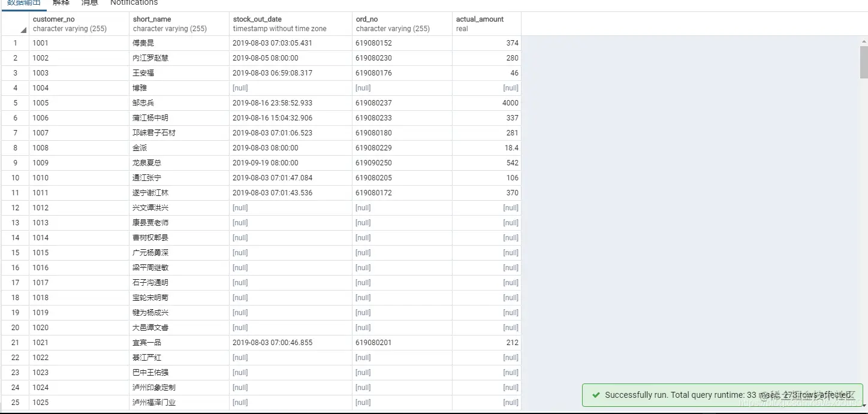
Task: Click stock_out_date 2019-08-16 23:58:52.933
Action: click(x=291, y=103)
